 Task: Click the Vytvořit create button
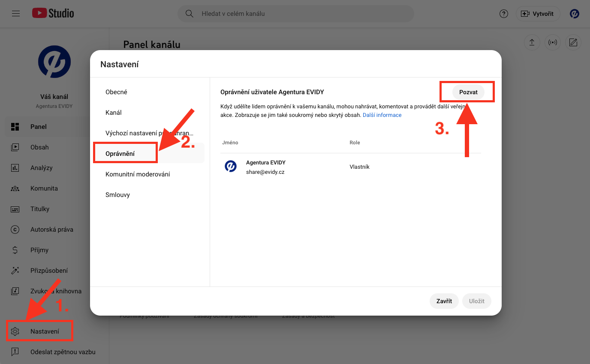(x=538, y=14)
